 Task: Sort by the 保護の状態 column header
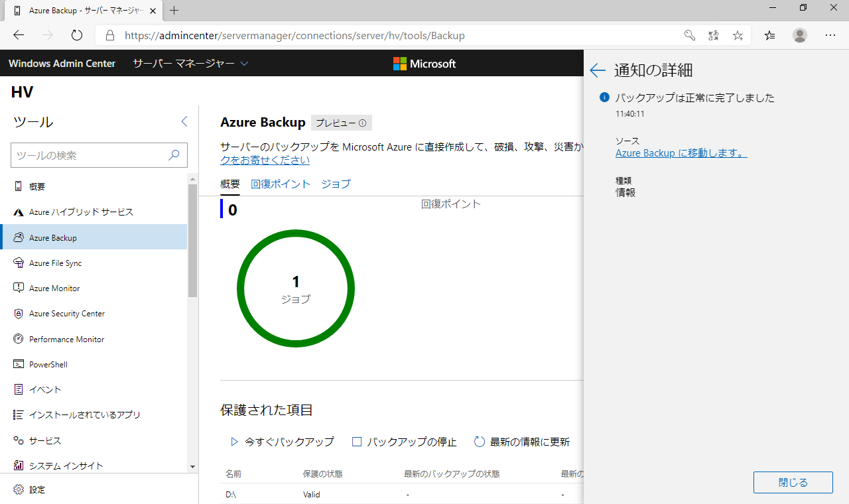323,474
